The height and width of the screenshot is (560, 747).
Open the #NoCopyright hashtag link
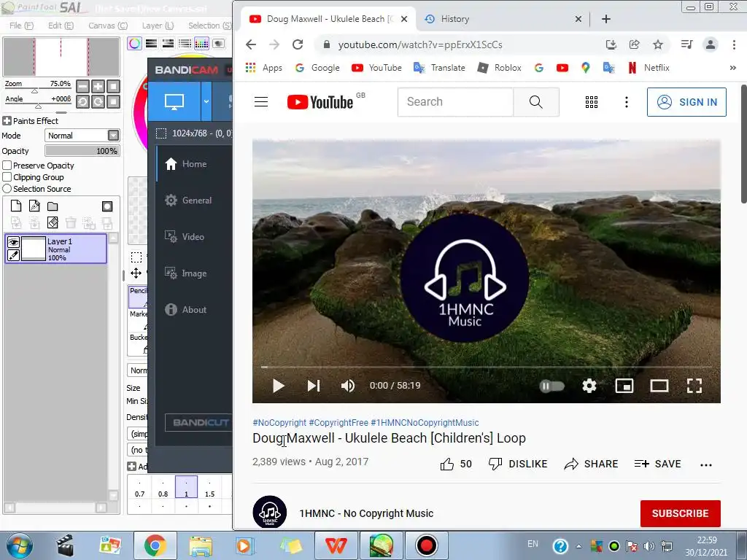coord(279,422)
